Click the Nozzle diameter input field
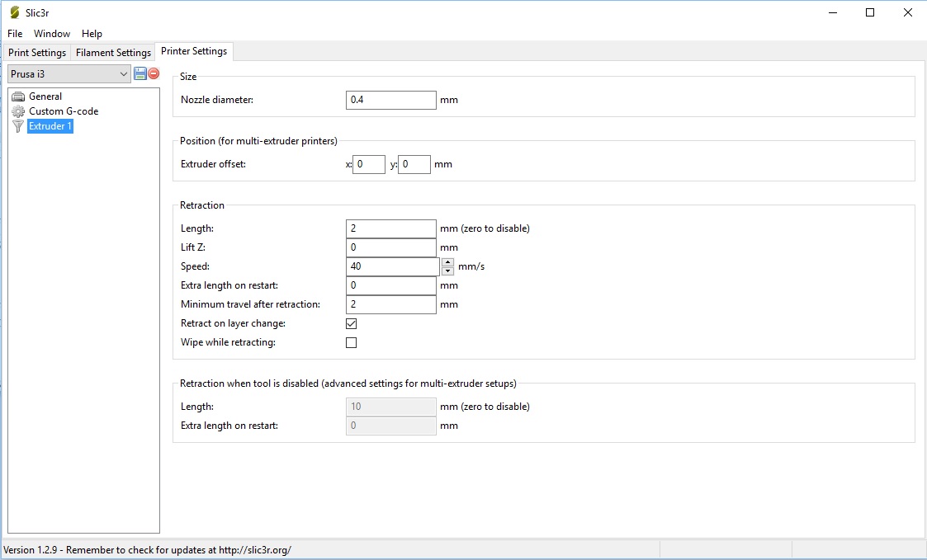 pos(390,100)
